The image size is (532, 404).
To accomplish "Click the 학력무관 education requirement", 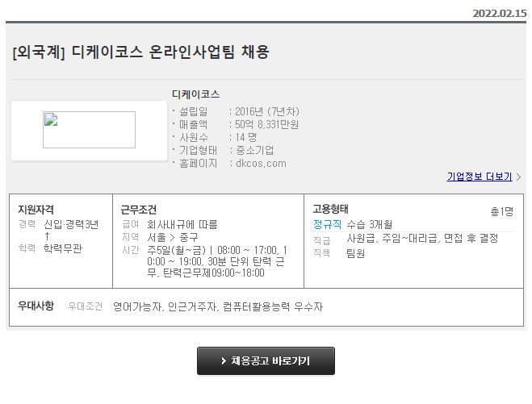I will (x=65, y=248).
